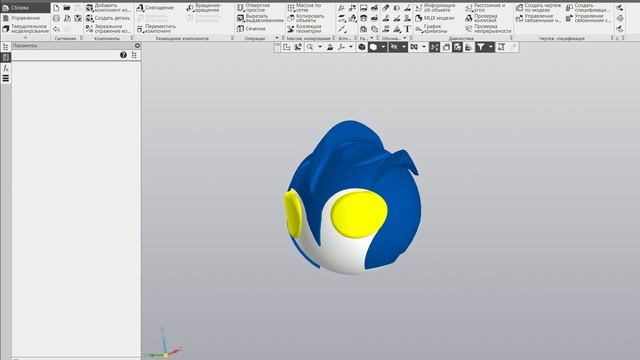The image size is (640, 360).
Task: Apply Совпадение mate constraint
Action: [156, 8]
